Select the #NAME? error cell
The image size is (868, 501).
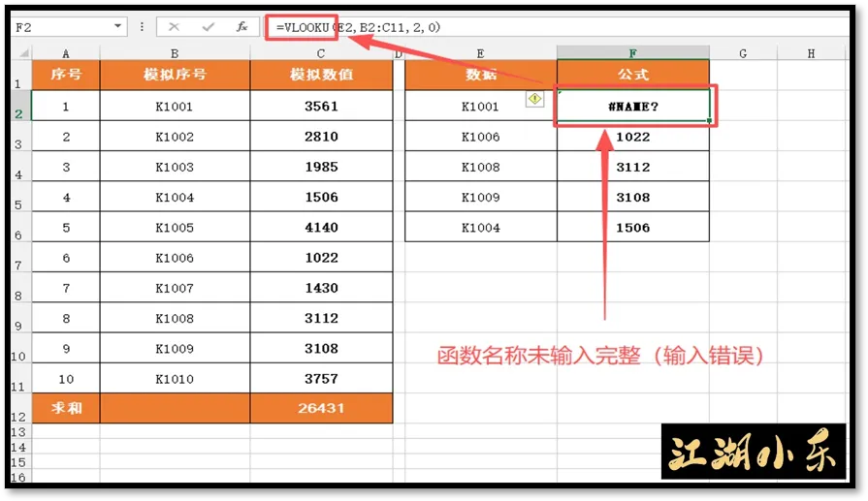pos(632,106)
